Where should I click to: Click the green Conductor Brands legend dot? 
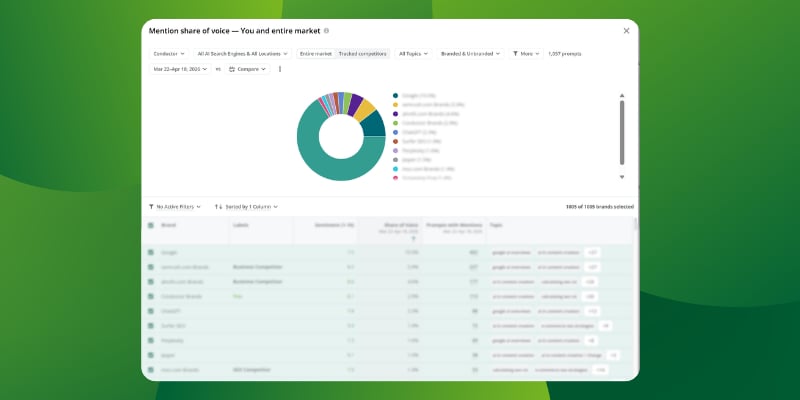coord(395,123)
